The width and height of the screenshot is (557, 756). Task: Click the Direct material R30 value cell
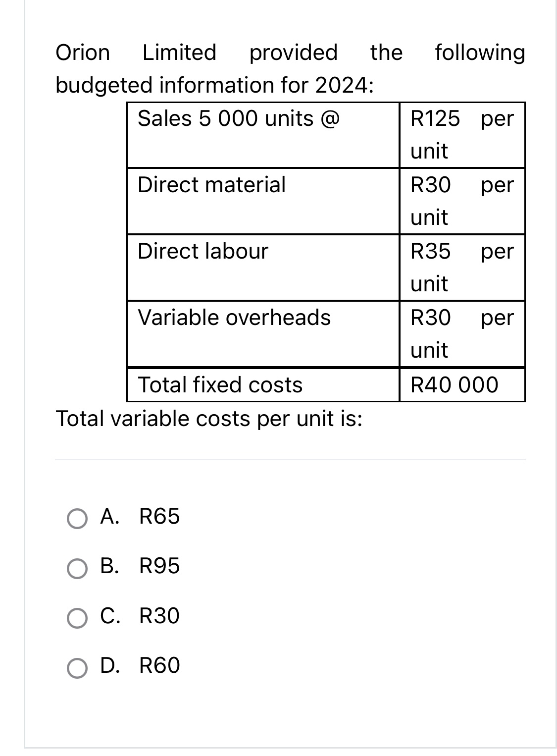pos(461,201)
